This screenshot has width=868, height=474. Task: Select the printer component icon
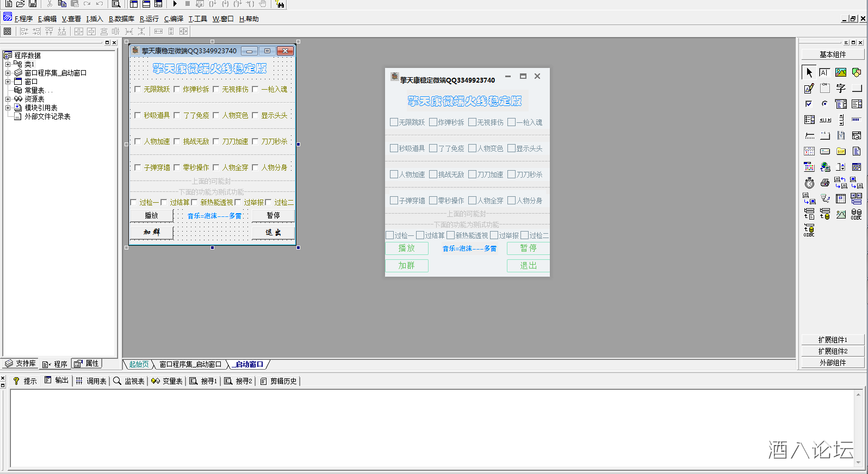click(825, 183)
